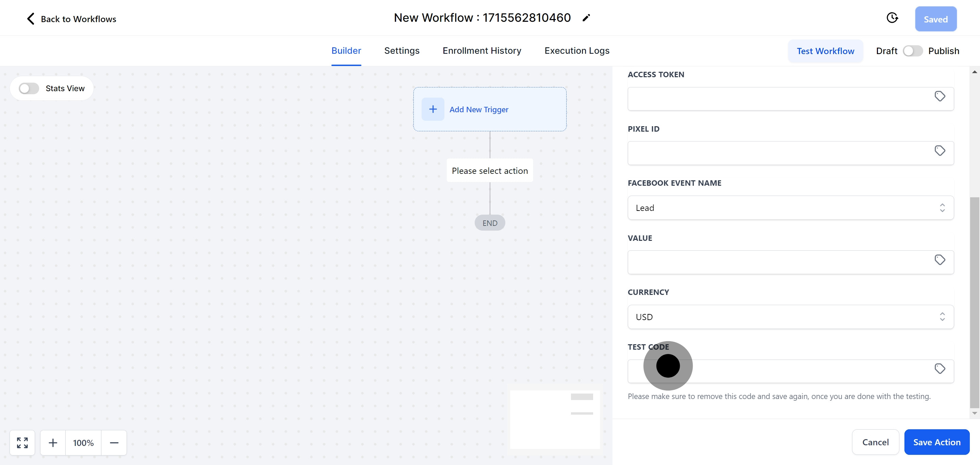Open the Enrollment History tab
This screenshot has height=465, width=980.
pos(481,51)
